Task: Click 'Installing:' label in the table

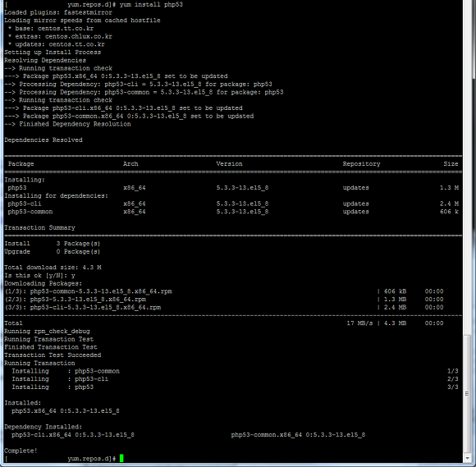Action: click(25, 180)
